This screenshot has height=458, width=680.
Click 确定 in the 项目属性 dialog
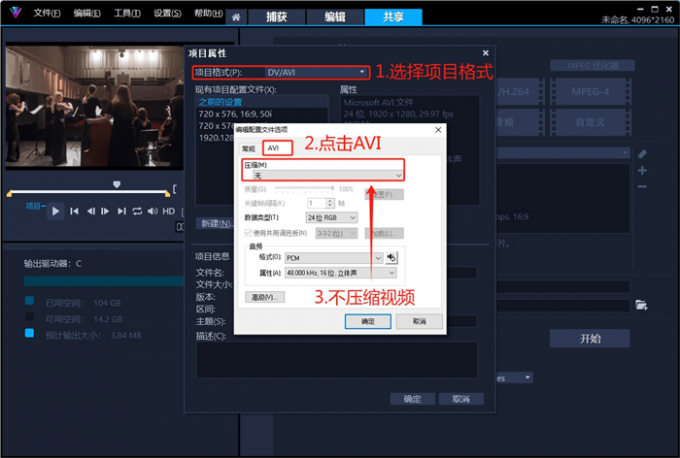click(x=412, y=399)
